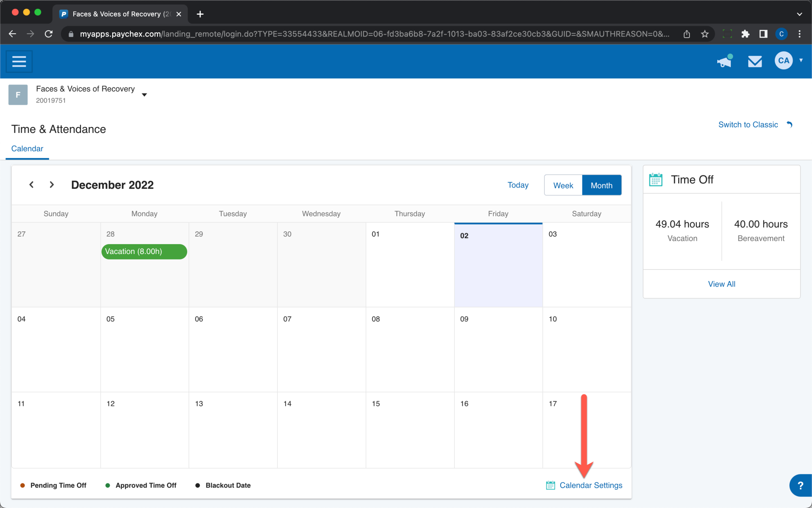Open Chrome's tab search dropdown arrow
The width and height of the screenshot is (812, 508).
[799, 14]
